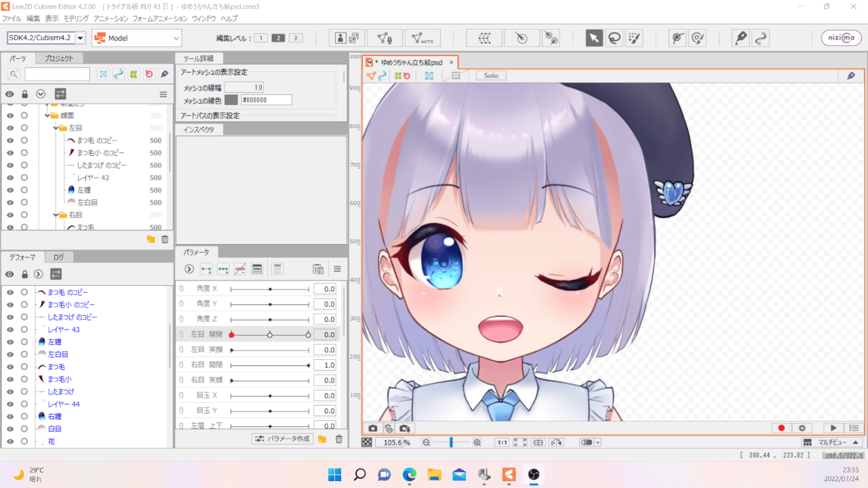Select the lasso selection tool
868x488 pixels.
(x=614, y=38)
